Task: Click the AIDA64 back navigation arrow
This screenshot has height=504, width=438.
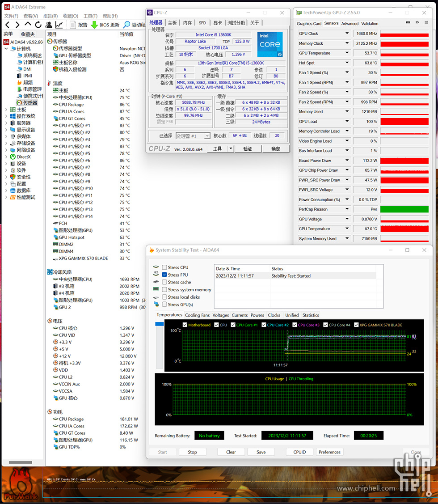Action: click(8, 25)
